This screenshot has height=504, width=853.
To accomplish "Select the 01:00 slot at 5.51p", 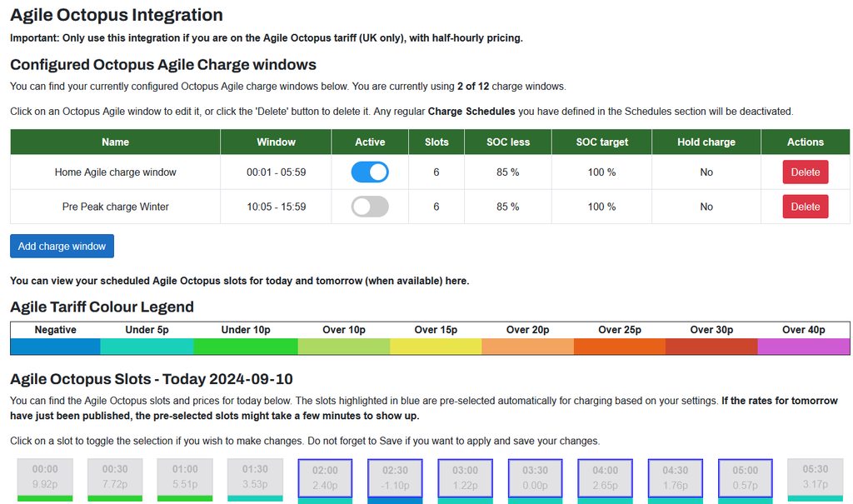I will pos(185,477).
